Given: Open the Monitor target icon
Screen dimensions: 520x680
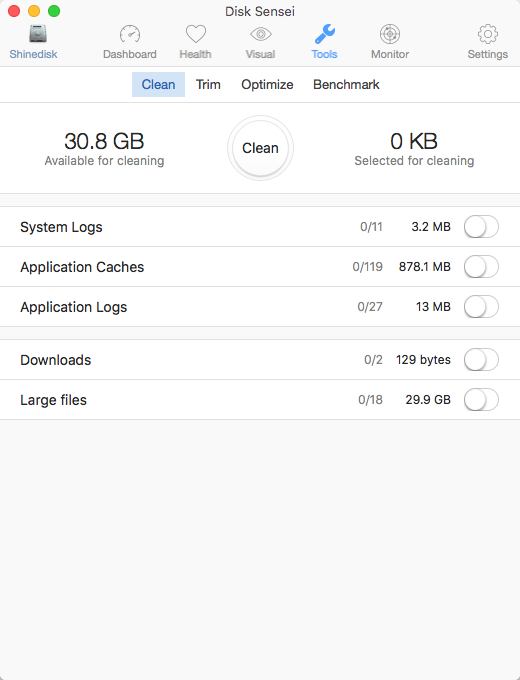Looking at the screenshot, I should 390,34.
